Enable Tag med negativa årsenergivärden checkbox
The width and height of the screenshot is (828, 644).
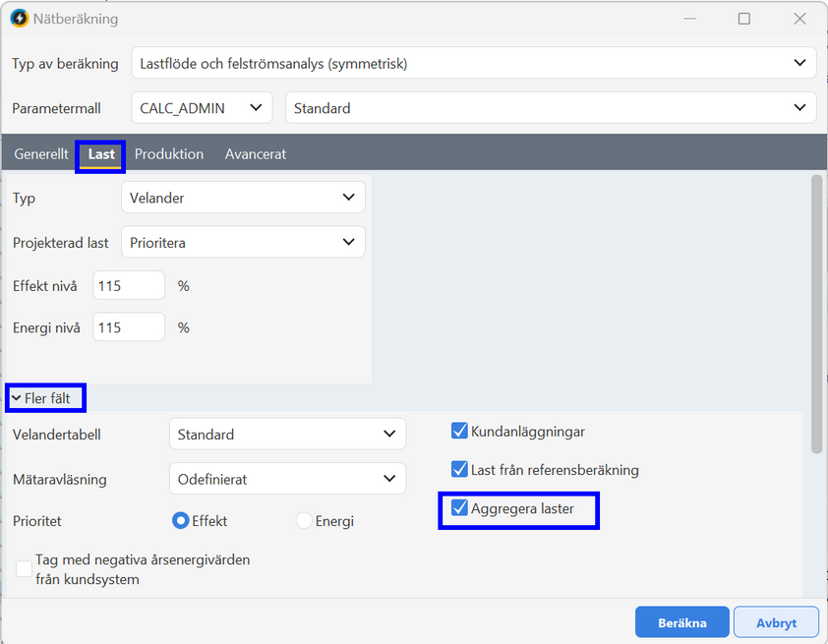coord(25,569)
